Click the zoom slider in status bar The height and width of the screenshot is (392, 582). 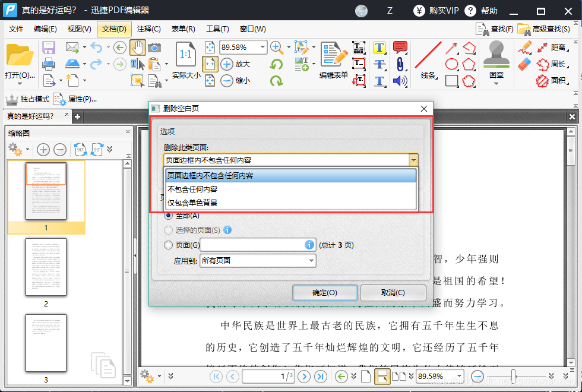[513, 376]
